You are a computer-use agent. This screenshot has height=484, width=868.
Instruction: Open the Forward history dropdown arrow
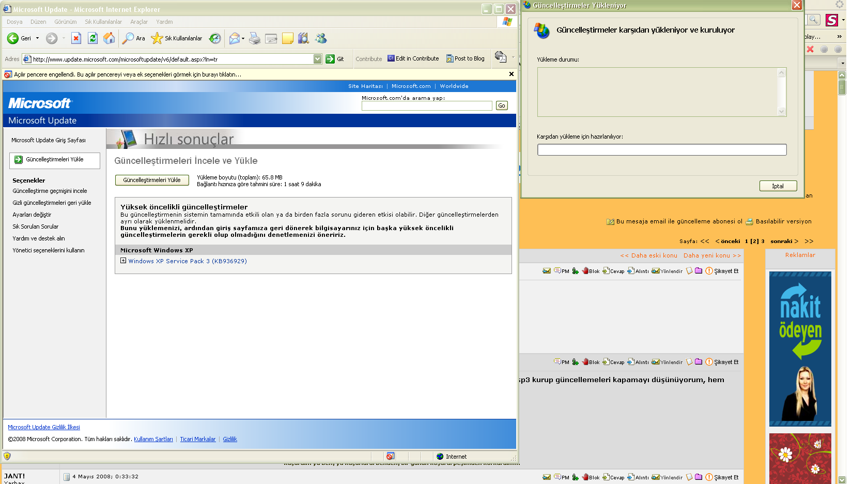coord(64,38)
